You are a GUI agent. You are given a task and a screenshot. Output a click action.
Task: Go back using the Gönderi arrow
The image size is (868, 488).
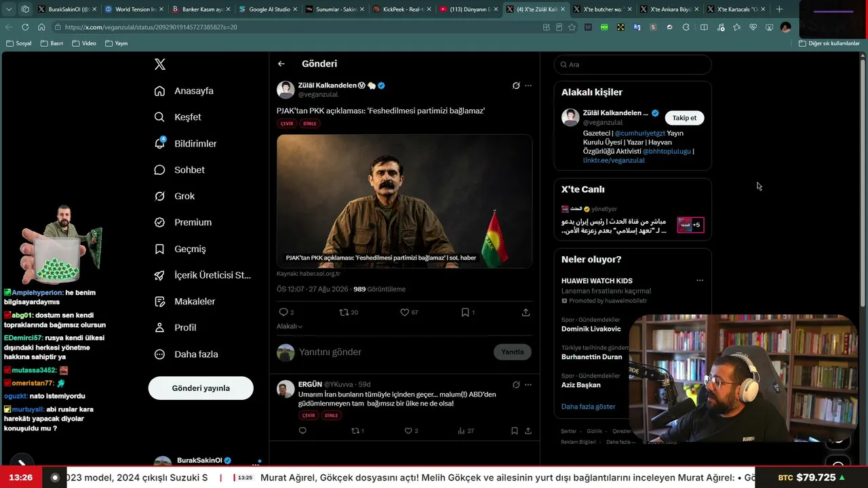[281, 64]
